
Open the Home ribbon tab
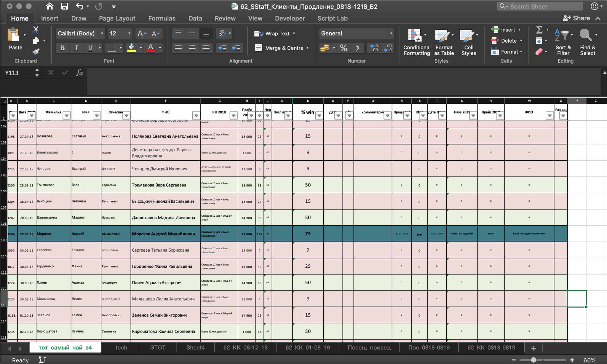(x=20, y=18)
